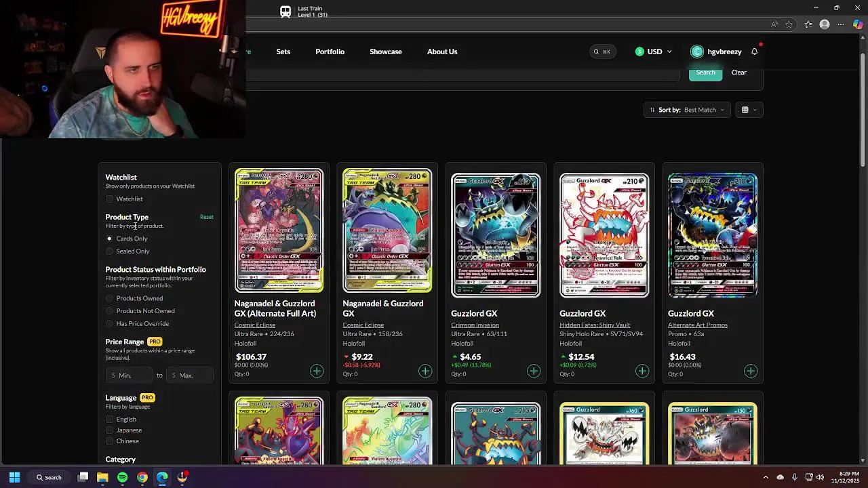Click the volume icon in system tray
This screenshot has height=488, width=868.
[x=821, y=477]
